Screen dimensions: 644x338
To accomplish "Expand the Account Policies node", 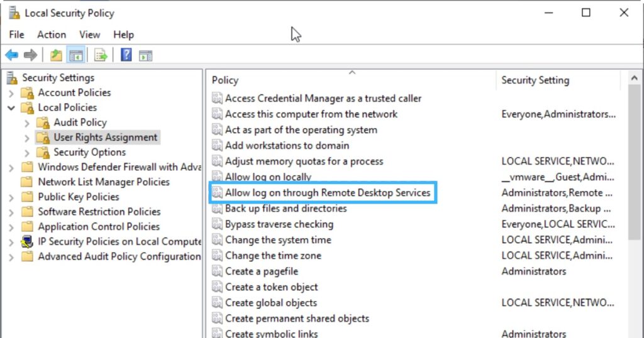I will tap(11, 94).
